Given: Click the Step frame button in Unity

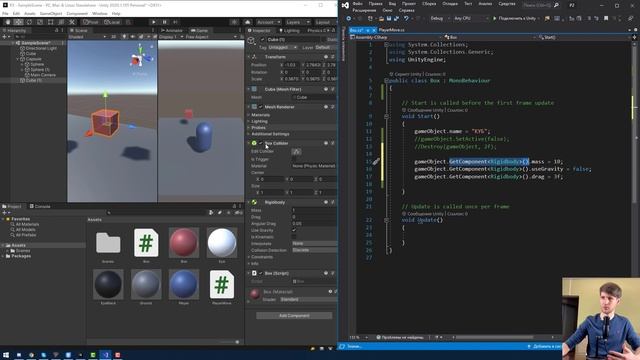Looking at the screenshot, I should (x=176, y=22).
